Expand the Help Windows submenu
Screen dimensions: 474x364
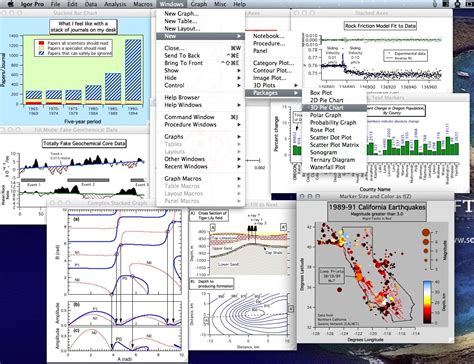pyautogui.click(x=200, y=105)
